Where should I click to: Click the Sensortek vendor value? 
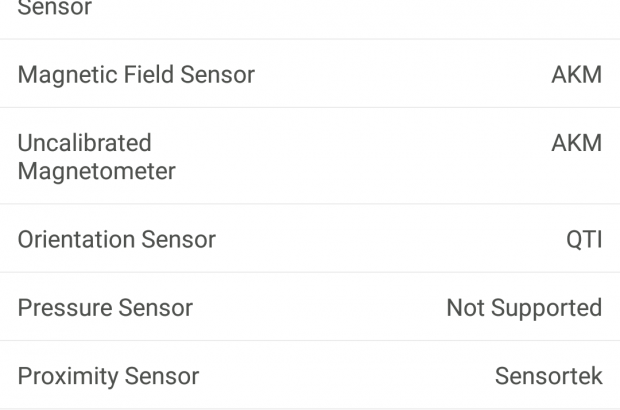coord(549,376)
